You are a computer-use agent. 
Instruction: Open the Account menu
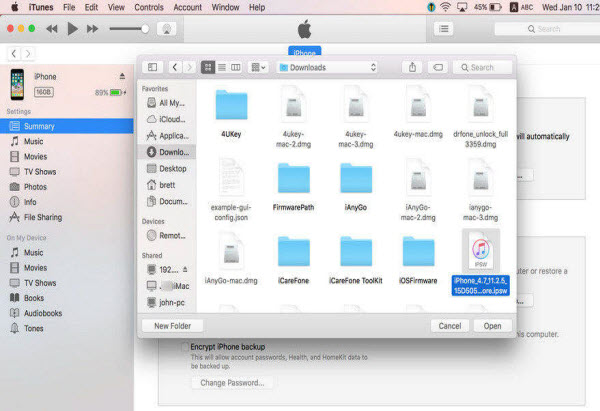(187, 7)
